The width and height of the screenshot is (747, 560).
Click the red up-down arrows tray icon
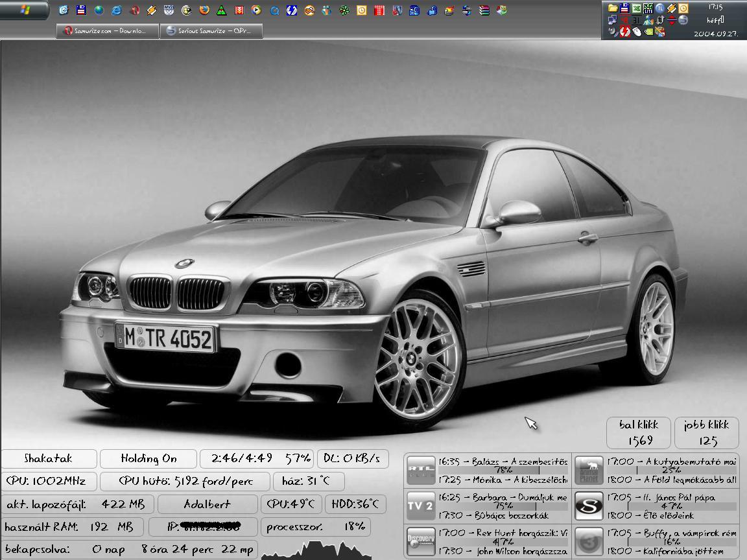tap(672, 20)
